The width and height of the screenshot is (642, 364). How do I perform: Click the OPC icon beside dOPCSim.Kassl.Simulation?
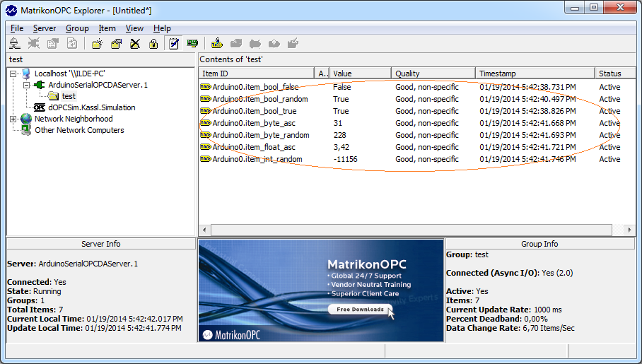click(x=40, y=107)
